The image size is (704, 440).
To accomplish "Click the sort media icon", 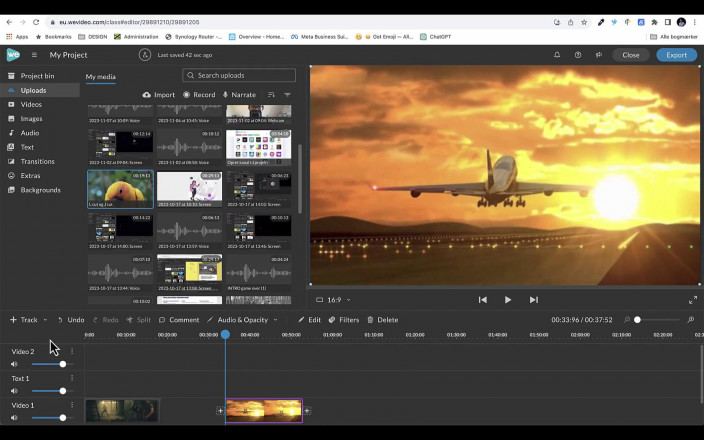I will (x=271, y=95).
